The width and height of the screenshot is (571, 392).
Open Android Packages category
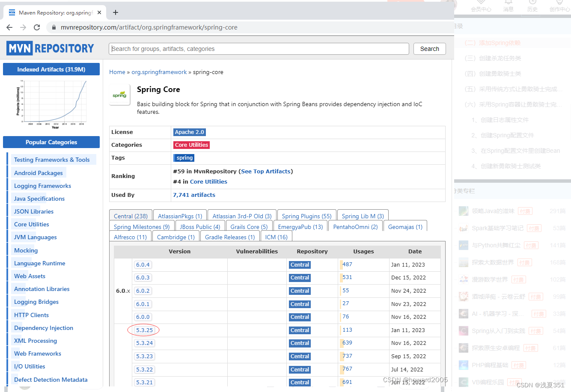pos(38,173)
